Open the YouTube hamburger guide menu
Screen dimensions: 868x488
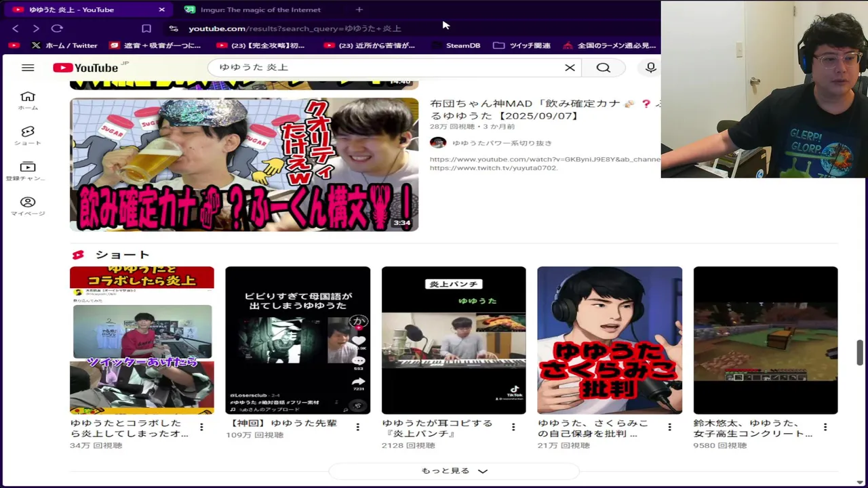click(28, 68)
